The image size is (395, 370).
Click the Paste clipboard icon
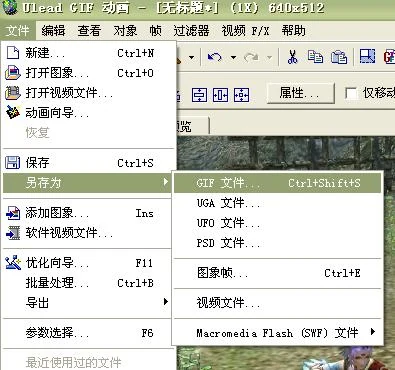339,57
